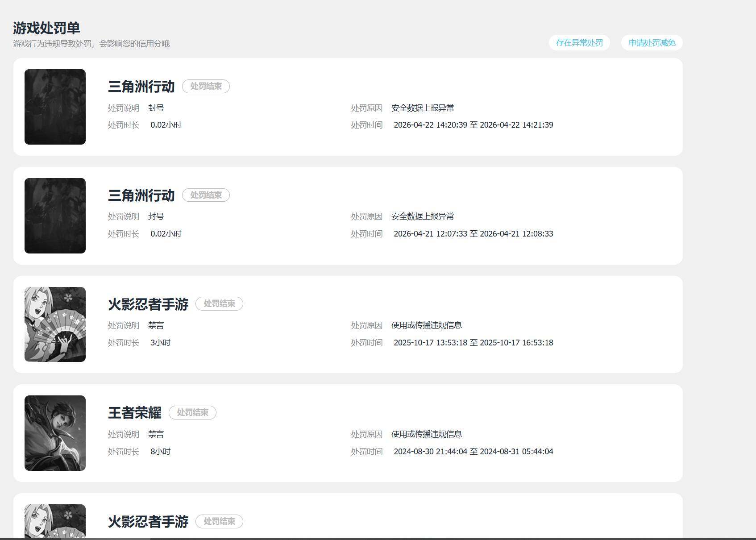Click the 游戏处罚单 page heading
The height and width of the screenshot is (540, 756).
(x=46, y=28)
